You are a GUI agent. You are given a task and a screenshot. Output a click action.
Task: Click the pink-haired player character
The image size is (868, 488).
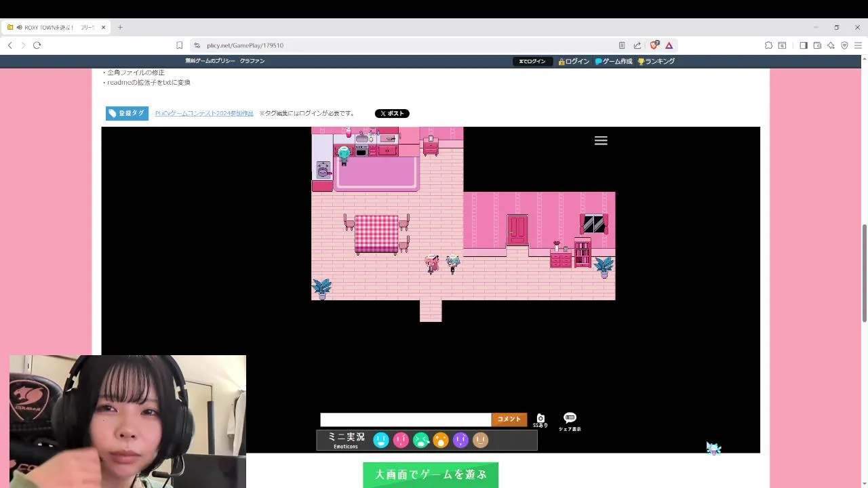[x=431, y=264]
